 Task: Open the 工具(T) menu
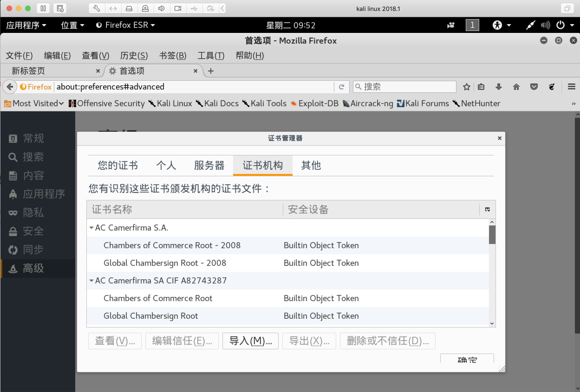(211, 55)
